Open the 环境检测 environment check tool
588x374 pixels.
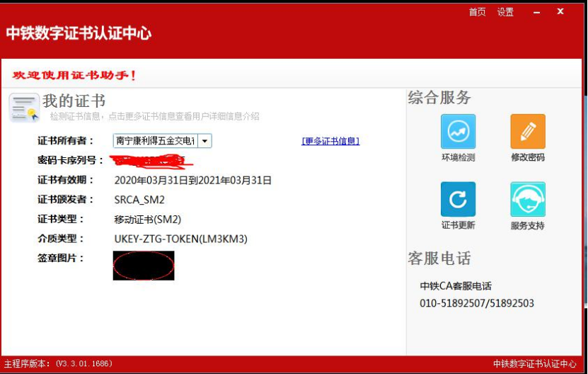[x=458, y=132]
